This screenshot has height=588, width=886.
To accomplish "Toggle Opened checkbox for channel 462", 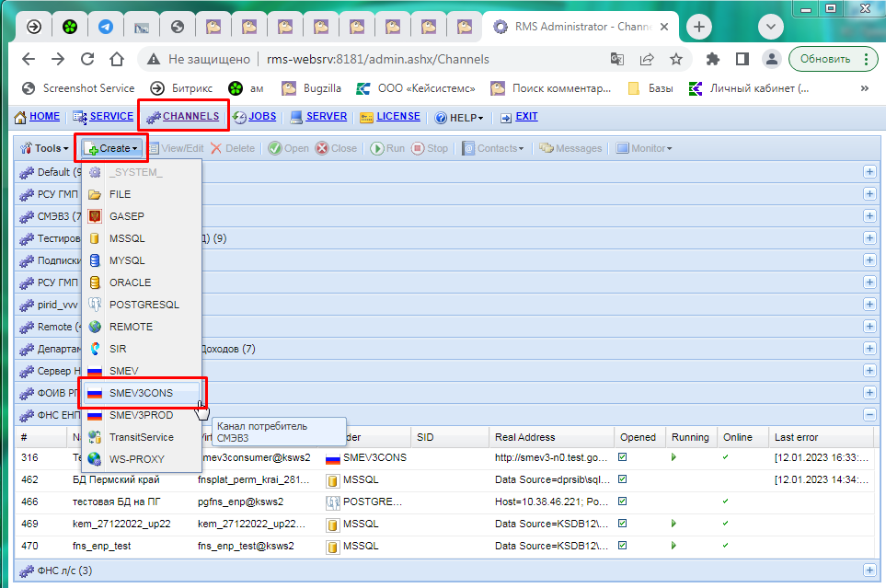I will coord(622,478).
